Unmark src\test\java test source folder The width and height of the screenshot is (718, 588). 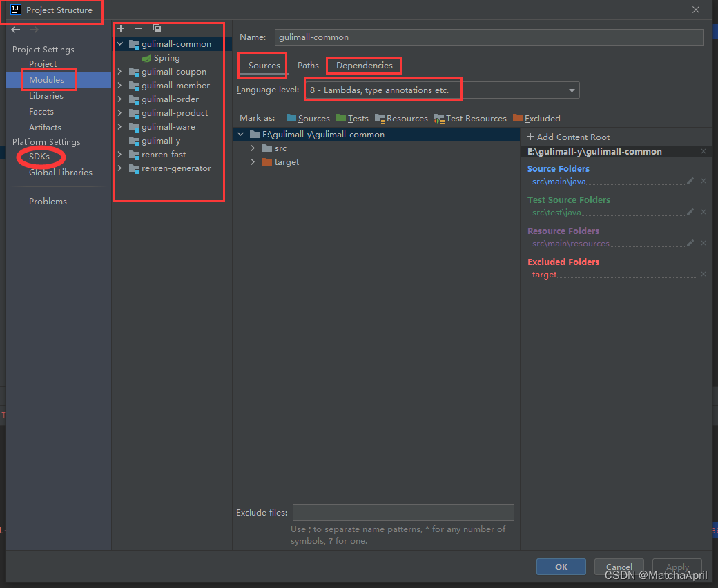point(704,212)
